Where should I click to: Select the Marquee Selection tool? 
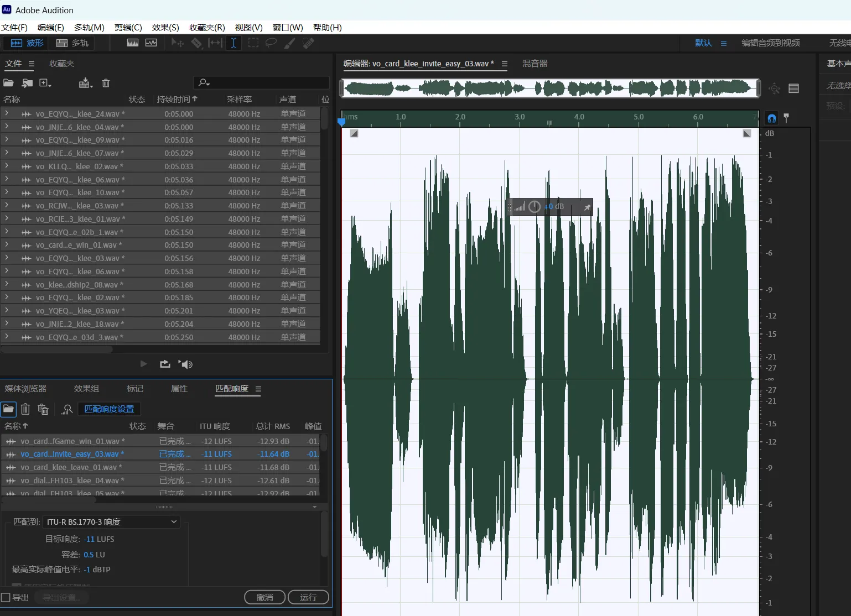point(253,43)
